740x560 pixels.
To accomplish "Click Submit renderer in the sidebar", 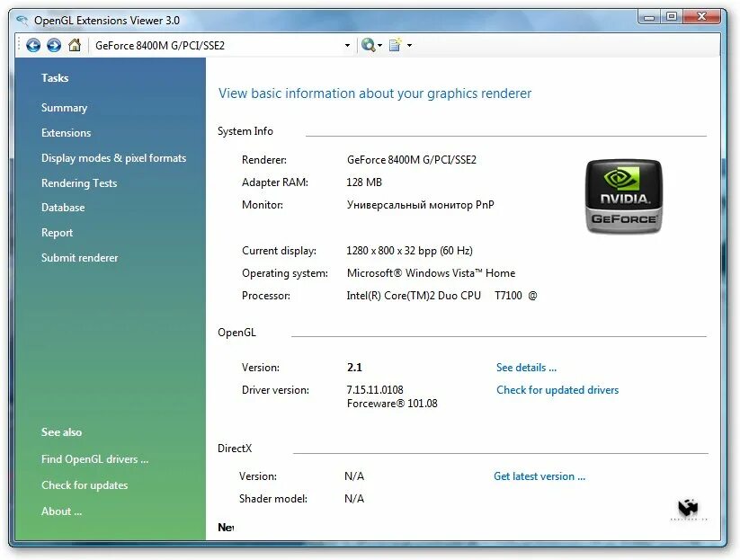I will point(80,258).
